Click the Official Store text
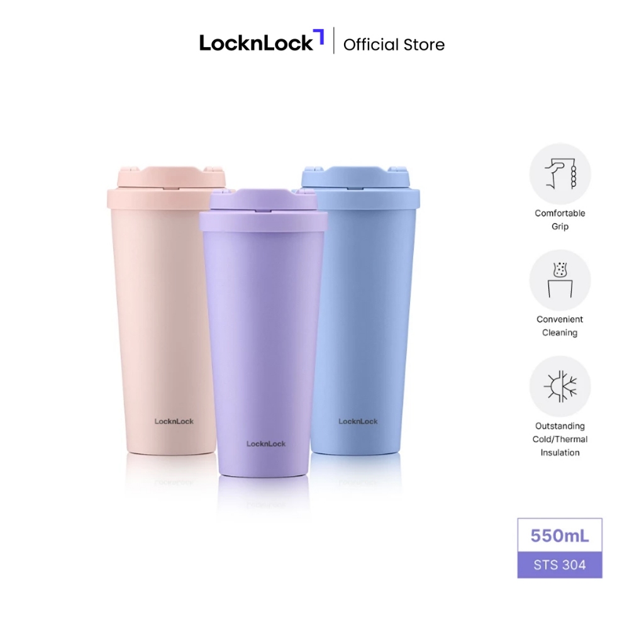 (394, 45)
